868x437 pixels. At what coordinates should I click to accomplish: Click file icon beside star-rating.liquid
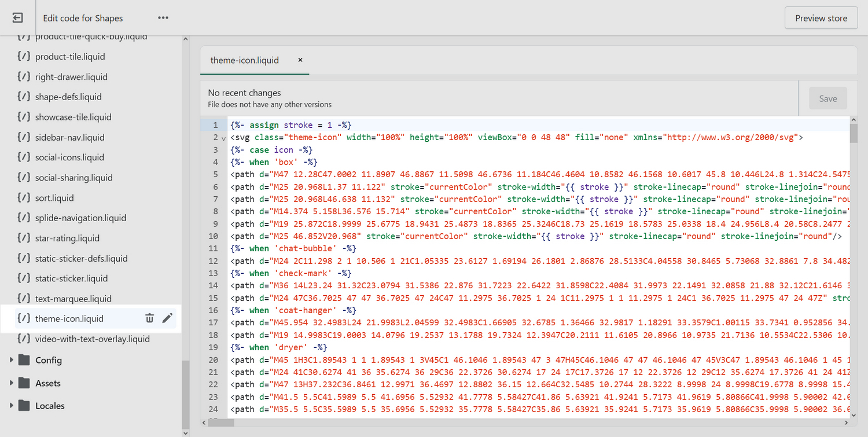(x=24, y=238)
